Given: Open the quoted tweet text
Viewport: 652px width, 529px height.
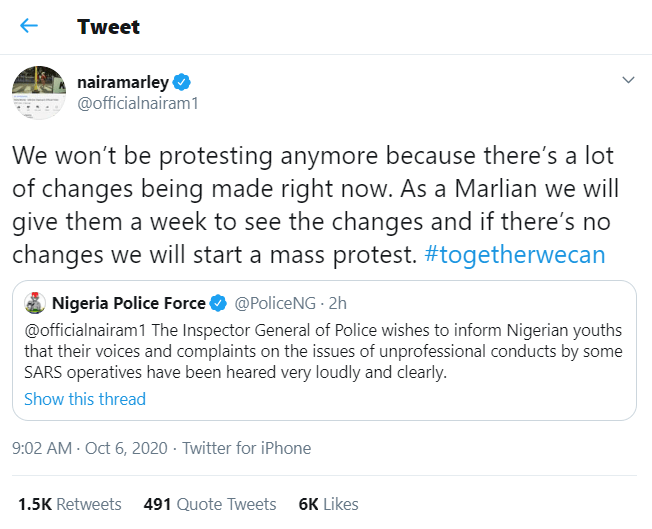Looking at the screenshot, I should point(330,351).
